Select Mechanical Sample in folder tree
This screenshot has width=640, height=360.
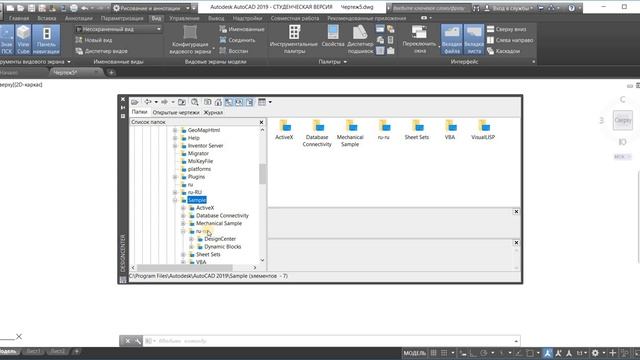(x=219, y=223)
